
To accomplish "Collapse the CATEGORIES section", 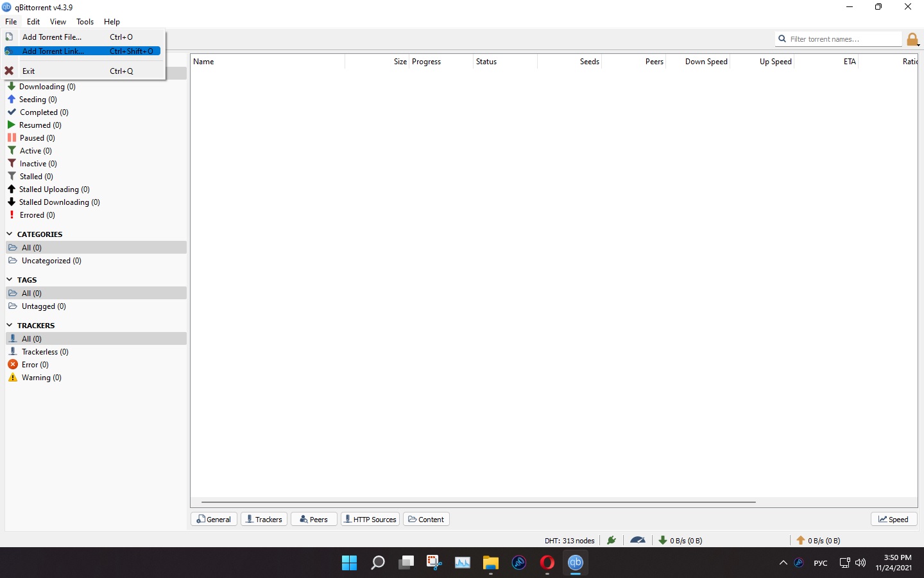I will click(x=10, y=234).
